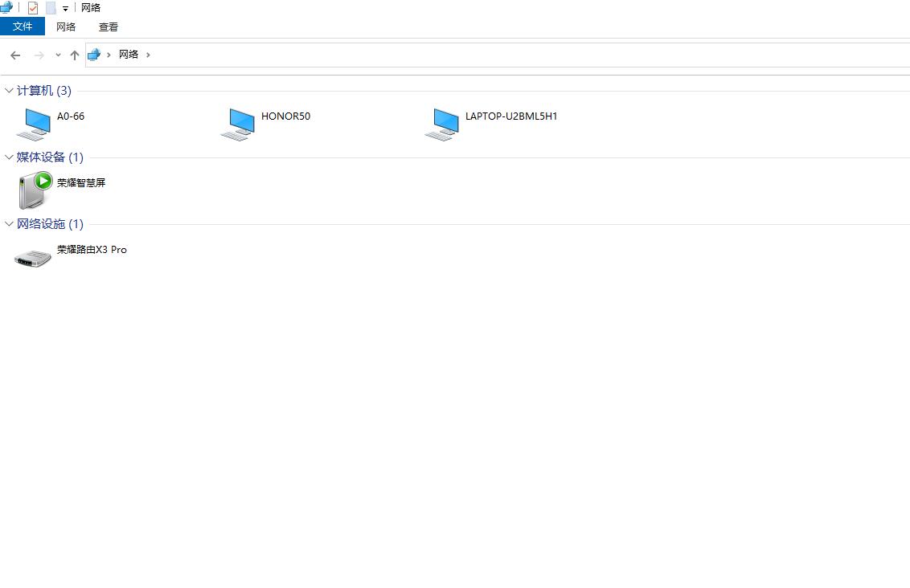Expand chevron after 网络 in the address bar
This screenshot has height=588, width=910.
tap(148, 55)
